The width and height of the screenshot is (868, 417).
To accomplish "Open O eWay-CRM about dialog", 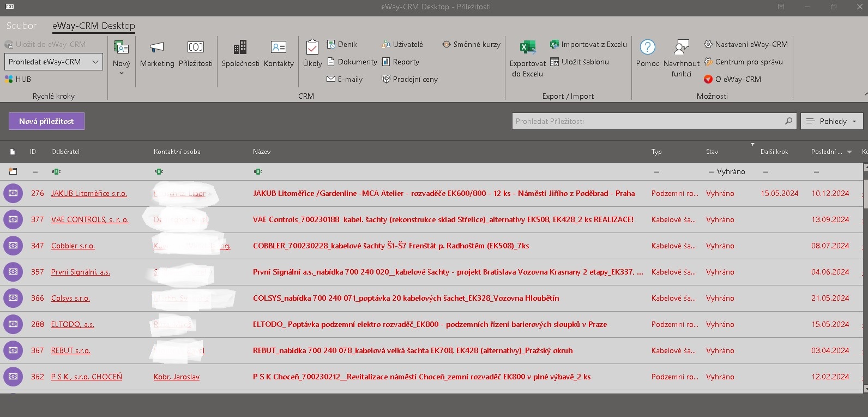I will pyautogui.click(x=732, y=79).
